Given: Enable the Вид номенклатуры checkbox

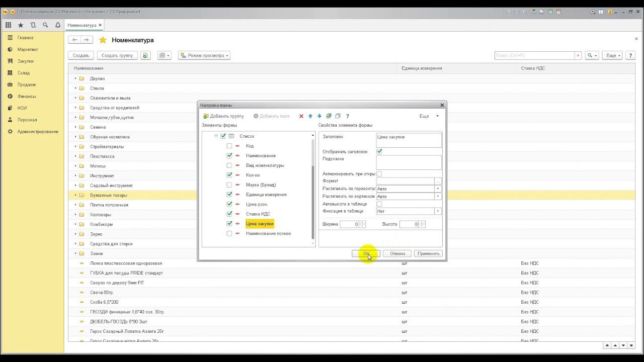Looking at the screenshot, I should pos(229,165).
